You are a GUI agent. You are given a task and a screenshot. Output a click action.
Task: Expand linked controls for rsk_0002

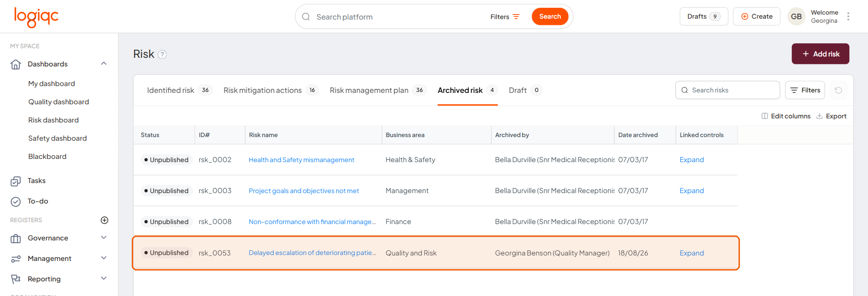[x=692, y=160]
